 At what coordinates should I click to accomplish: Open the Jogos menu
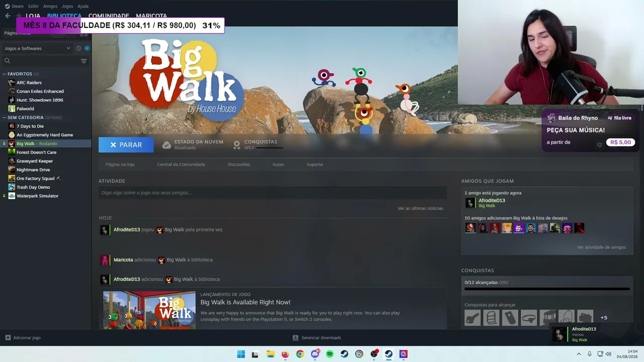67,6
